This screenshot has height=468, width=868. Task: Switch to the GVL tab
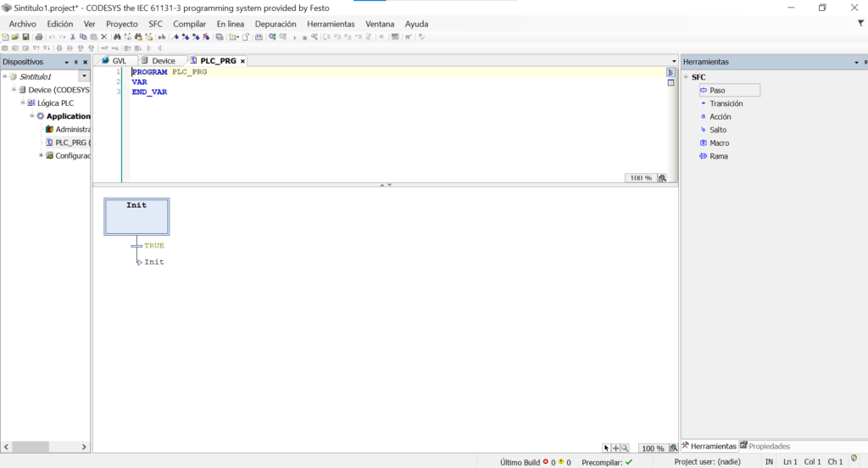point(119,61)
